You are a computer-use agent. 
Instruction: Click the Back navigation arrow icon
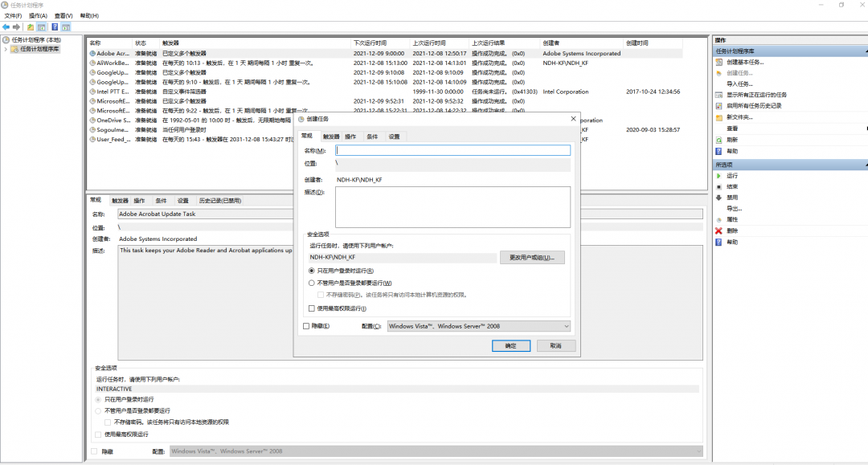tap(6, 25)
